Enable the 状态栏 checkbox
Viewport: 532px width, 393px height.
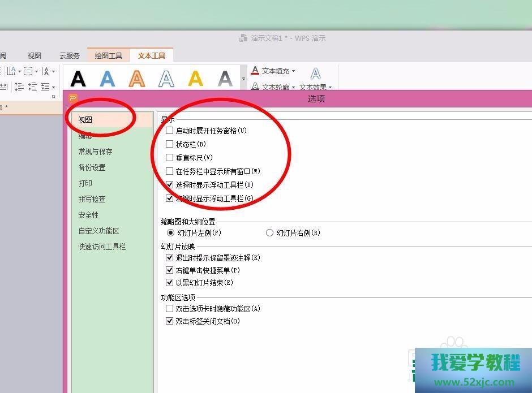coord(170,144)
